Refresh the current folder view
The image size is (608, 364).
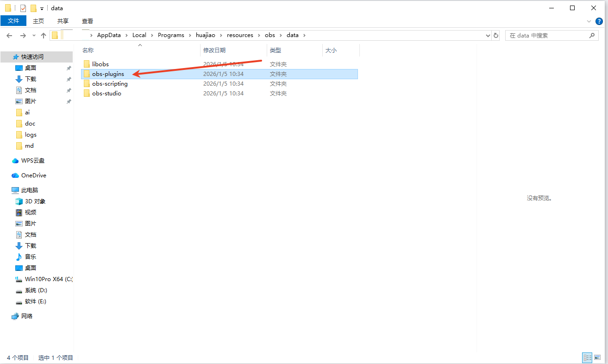click(x=496, y=36)
